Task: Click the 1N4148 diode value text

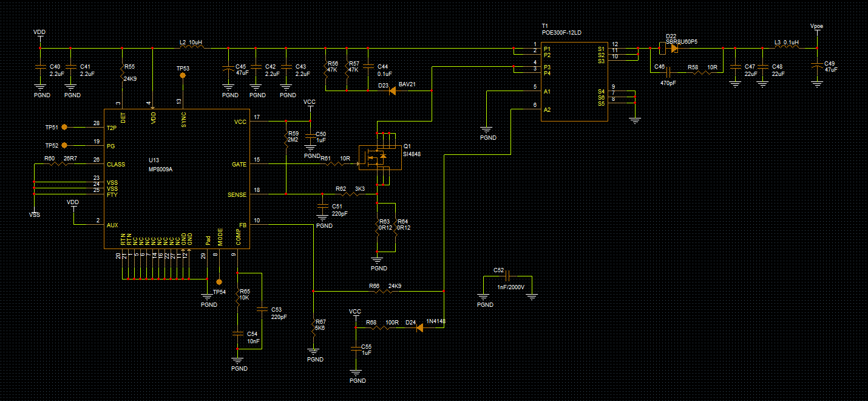Action: click(x=436, y=321)
